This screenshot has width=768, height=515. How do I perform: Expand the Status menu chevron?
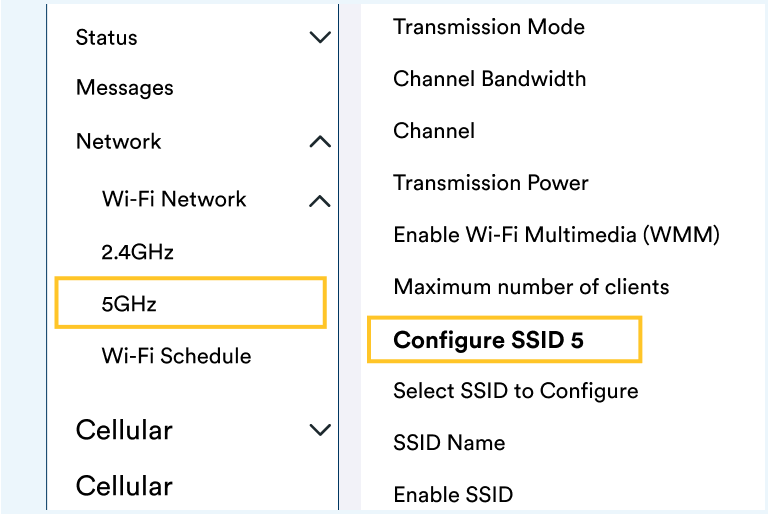(x=320, y=37)
